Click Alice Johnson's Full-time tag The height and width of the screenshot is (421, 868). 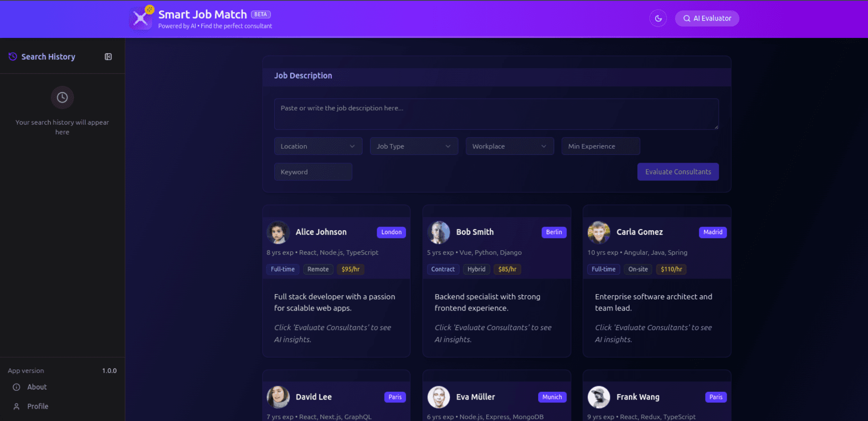pyautogui.click(x=283, y=269)
